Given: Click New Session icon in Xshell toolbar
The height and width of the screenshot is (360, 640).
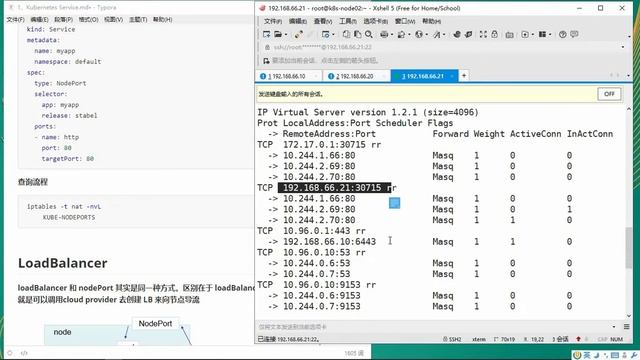Looking at the screenshot, I should (x=267, y=34).
